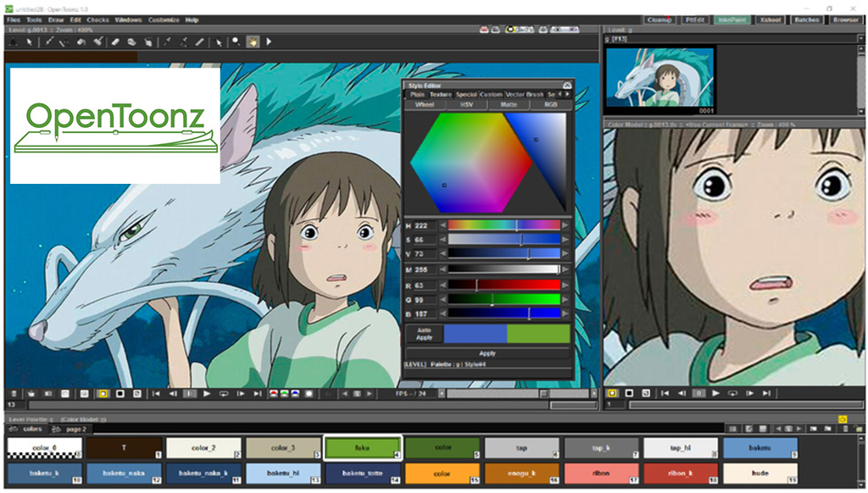Click the camera icon in the viewer toolbar

[47, 393]
